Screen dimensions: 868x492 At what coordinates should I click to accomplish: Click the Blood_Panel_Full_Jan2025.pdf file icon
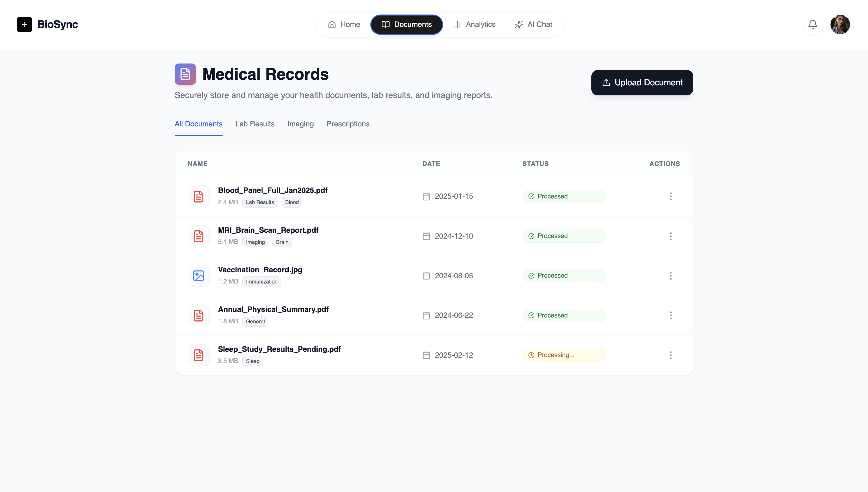[199, 196]
